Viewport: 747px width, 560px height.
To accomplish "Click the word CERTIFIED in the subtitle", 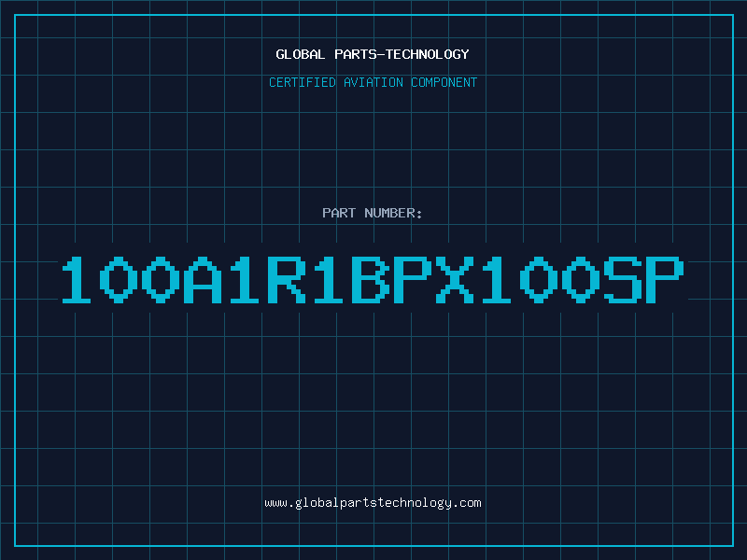I will 303,82.
